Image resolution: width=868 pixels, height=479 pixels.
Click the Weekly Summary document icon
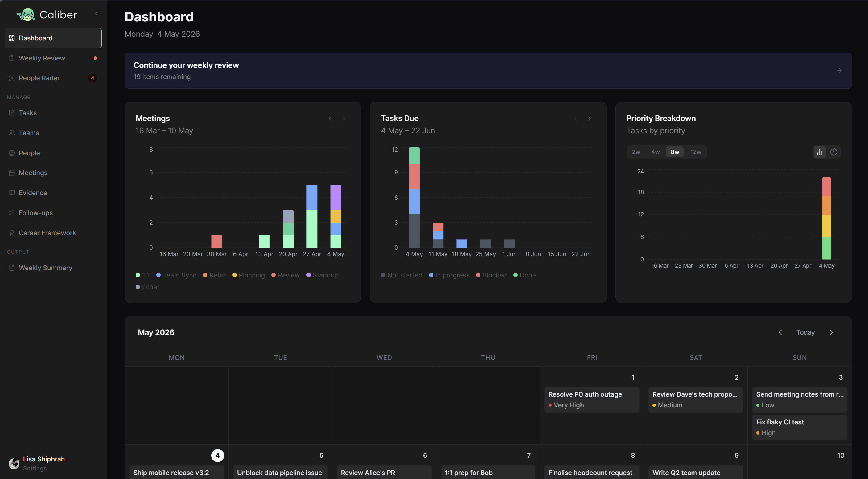click(12, 268)
